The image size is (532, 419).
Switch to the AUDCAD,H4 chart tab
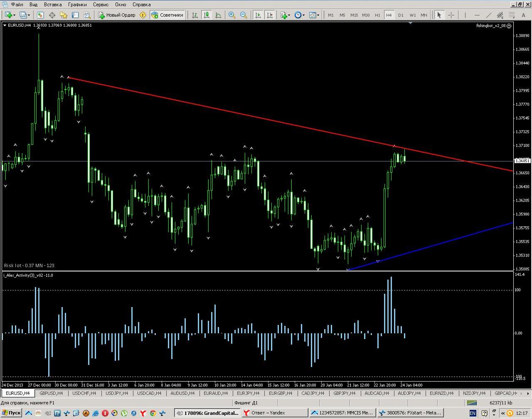[377, 393]
